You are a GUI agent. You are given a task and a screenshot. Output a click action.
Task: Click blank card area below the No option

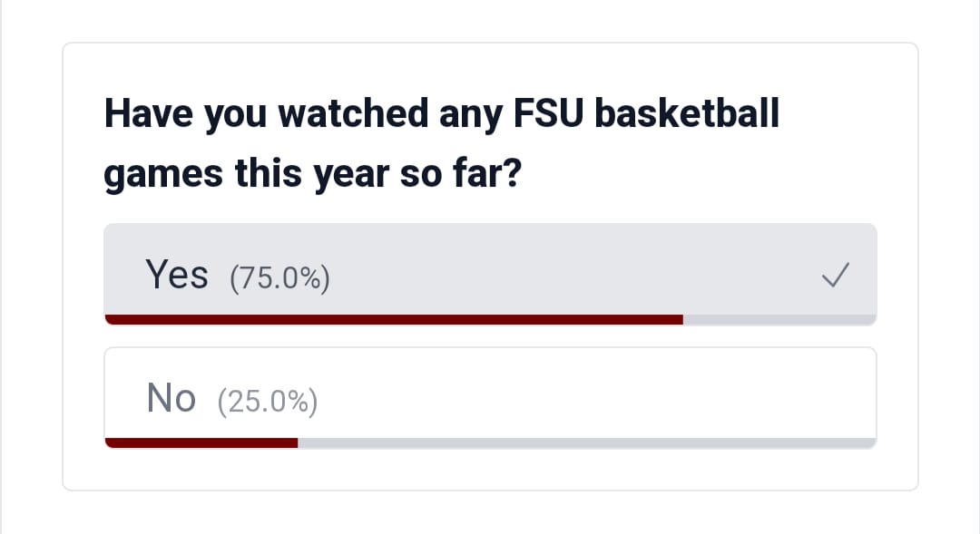click(x=491, y=469)
